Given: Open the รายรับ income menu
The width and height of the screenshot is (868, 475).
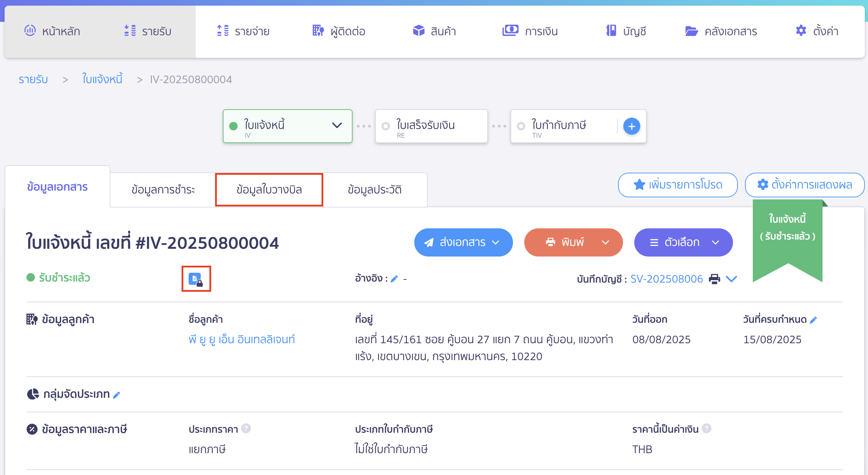Looking at the screenshot, I should 148,31.
